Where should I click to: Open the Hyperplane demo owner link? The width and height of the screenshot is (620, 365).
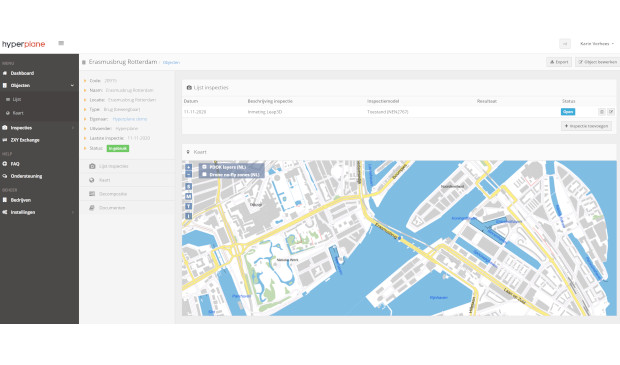[130, 119]
